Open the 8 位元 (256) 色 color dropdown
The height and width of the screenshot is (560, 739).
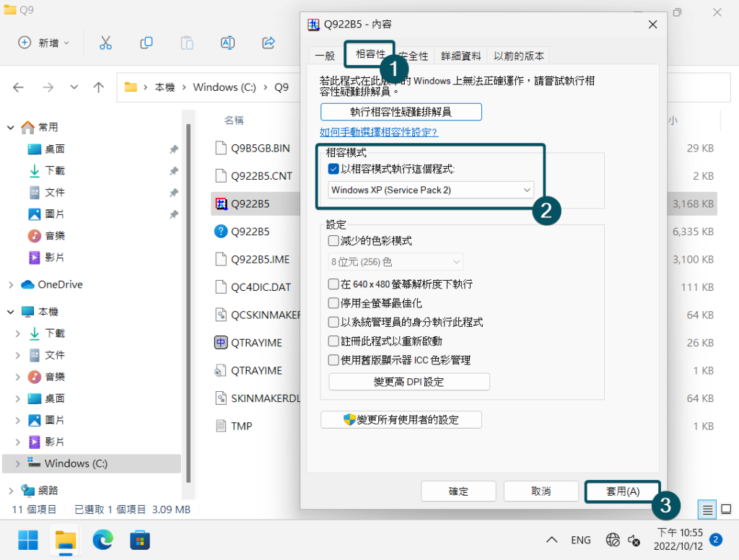395,262
